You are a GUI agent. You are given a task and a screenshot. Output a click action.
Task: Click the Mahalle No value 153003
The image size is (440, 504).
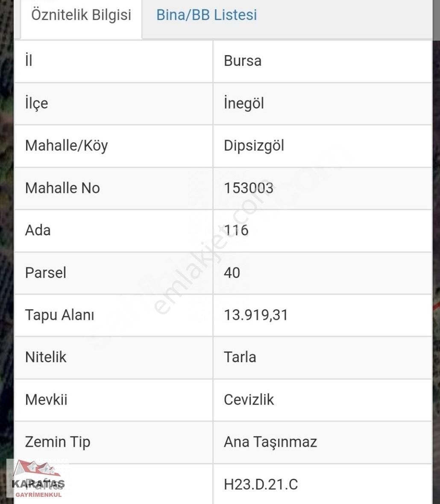[249, 188]
